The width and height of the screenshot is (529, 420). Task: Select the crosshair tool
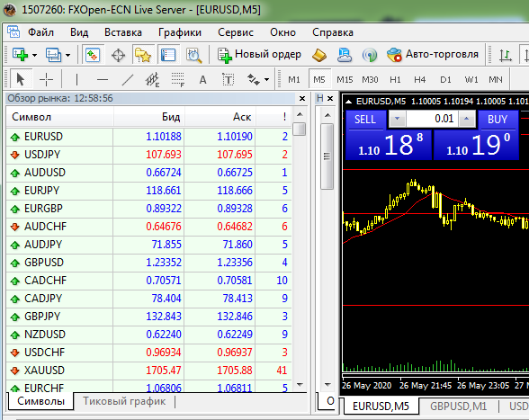[46, 80]
